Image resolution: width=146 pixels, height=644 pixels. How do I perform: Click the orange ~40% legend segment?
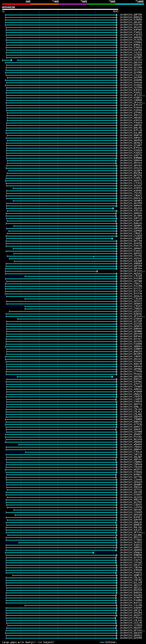pyautogui.click(x=45, y=4)
